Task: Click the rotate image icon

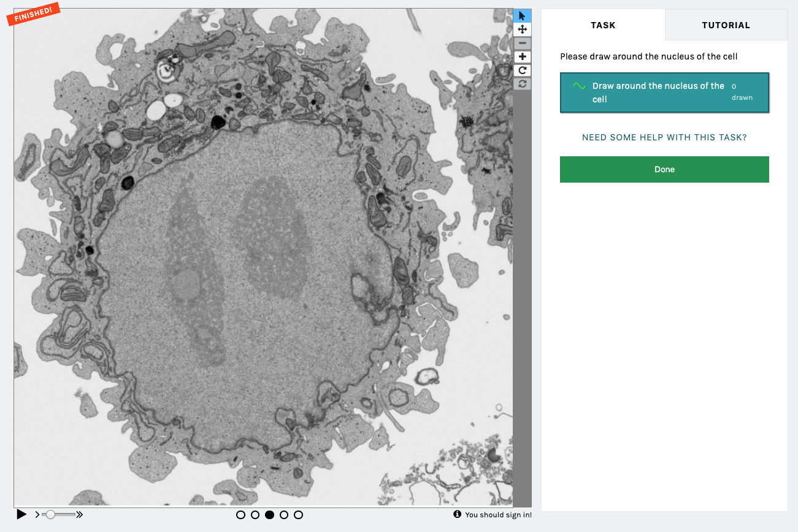Action: [x=522, y=70]
